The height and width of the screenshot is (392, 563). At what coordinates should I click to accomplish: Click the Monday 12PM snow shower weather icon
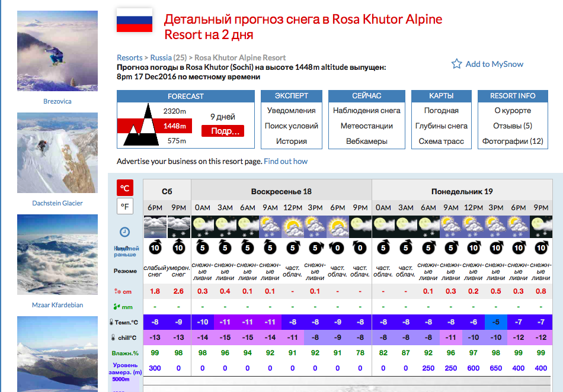(x=474, y=227)
